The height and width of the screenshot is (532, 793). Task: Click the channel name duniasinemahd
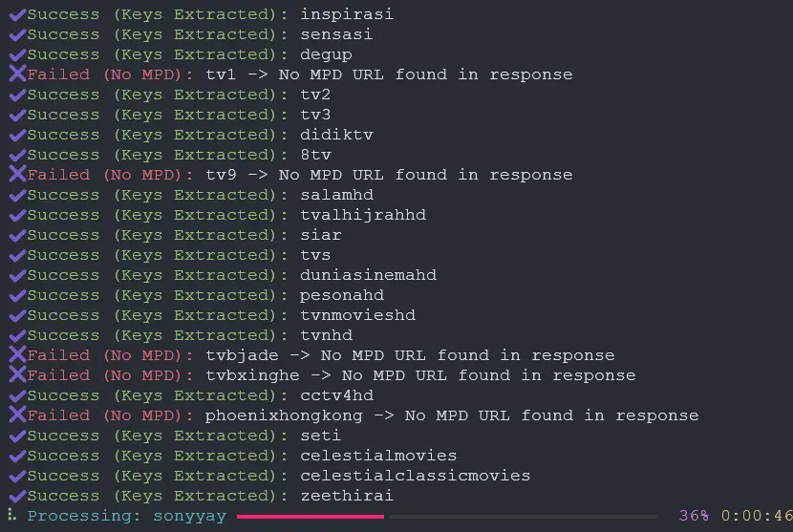(368, 275)
